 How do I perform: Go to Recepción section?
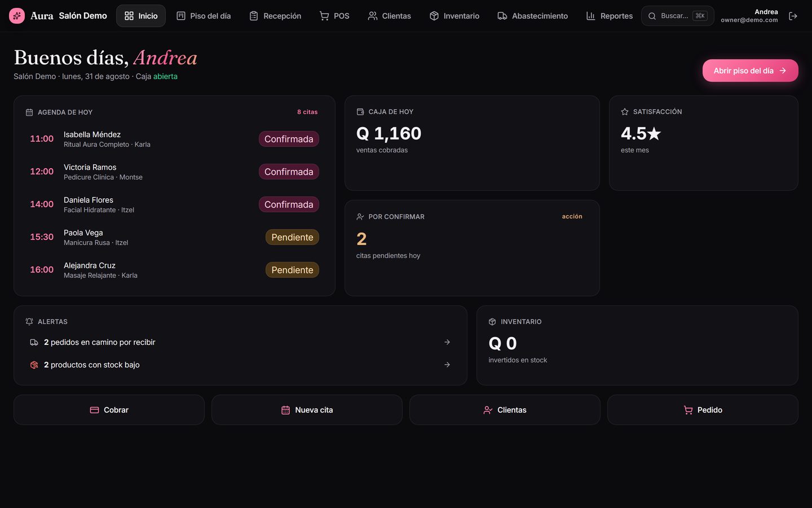pos(275,16)
